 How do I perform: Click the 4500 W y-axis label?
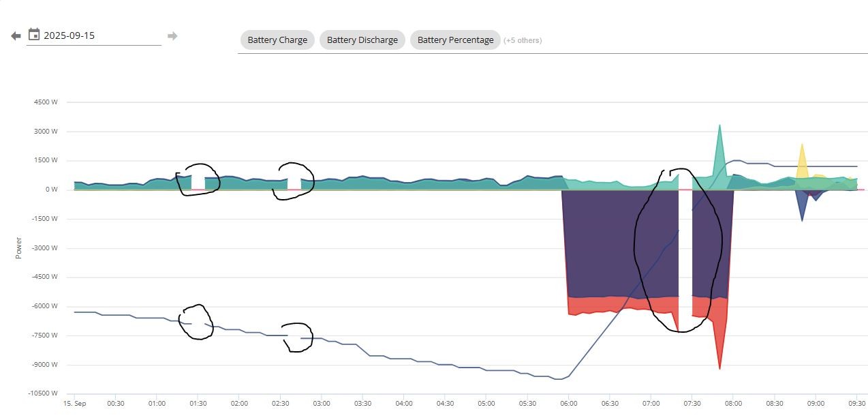(x=46, y=102)
